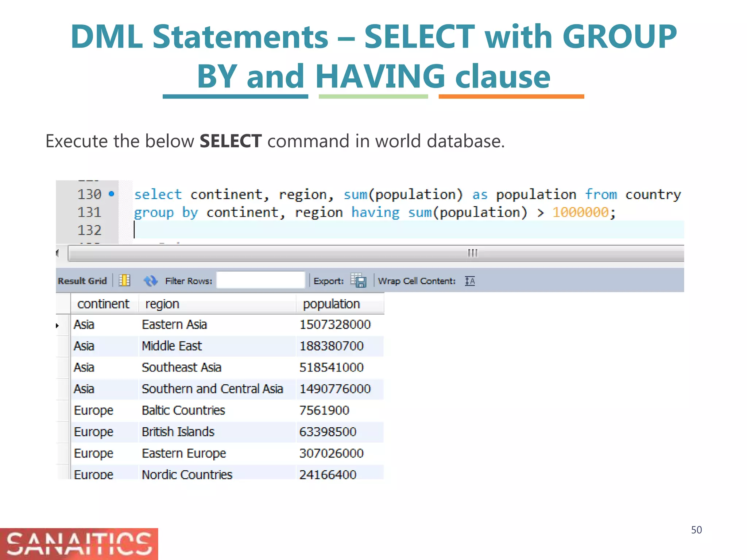747x560 pixels.
Task: Click the select keyword in the query
Action: pos(158,194)
